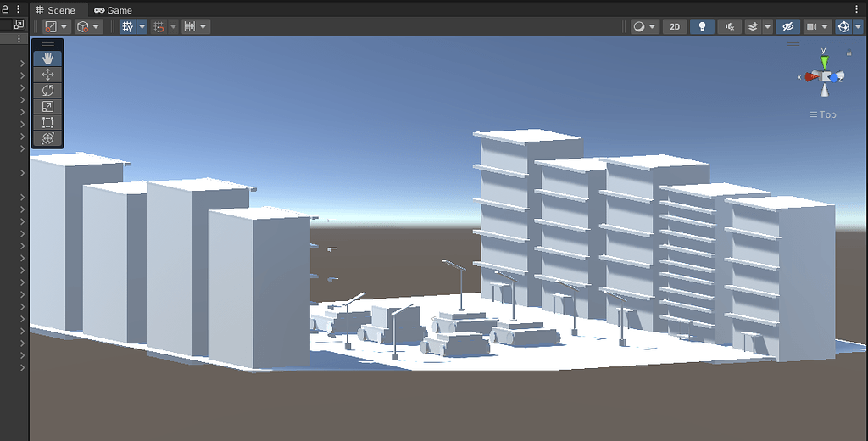The image size is (868, 441).
Task: Open the increment snapping ruler dropdown
Action: (x=196, y=26)
